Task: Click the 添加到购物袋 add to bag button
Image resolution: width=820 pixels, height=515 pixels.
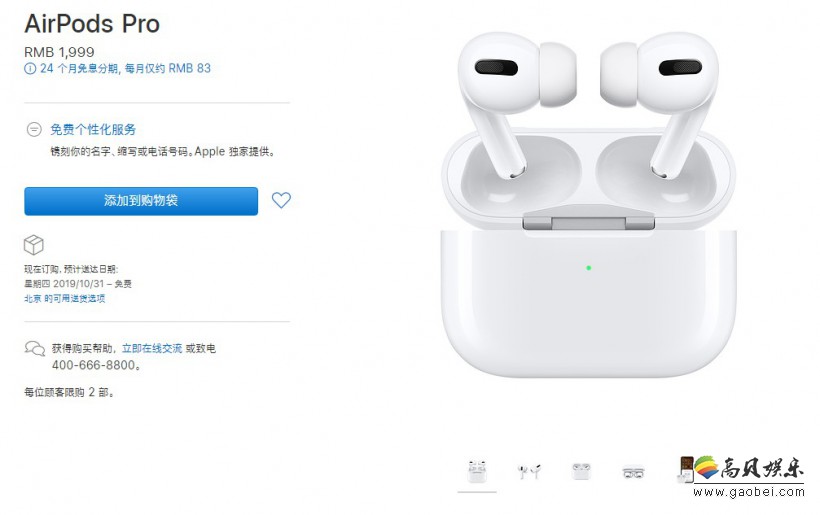Action: (141, 201)
